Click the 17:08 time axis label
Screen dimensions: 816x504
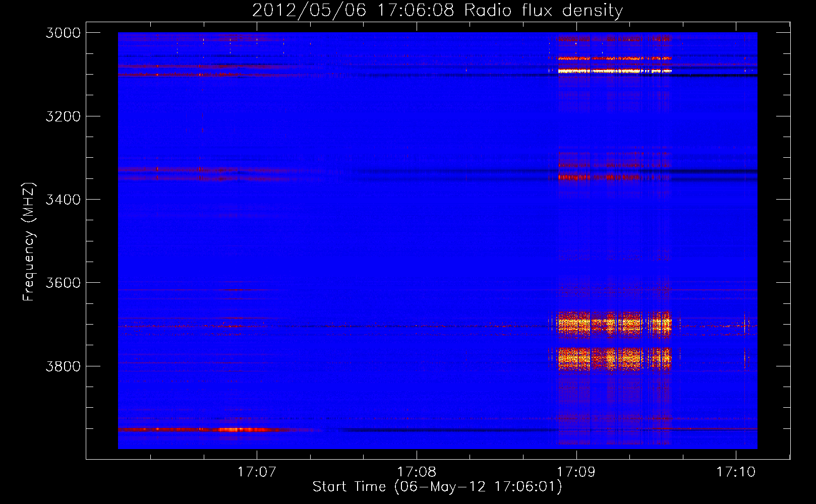(x=417, y=472)
